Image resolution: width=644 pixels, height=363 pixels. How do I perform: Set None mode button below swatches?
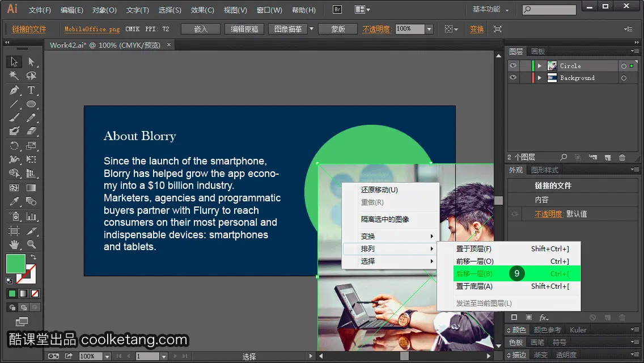[35, 294]
